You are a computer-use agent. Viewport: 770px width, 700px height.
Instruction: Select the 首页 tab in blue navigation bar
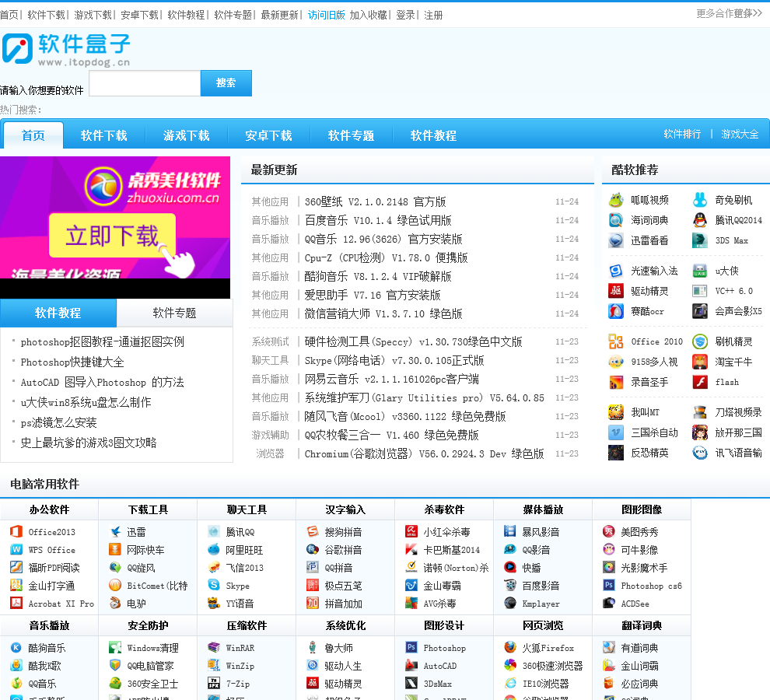tap(33, 135)
